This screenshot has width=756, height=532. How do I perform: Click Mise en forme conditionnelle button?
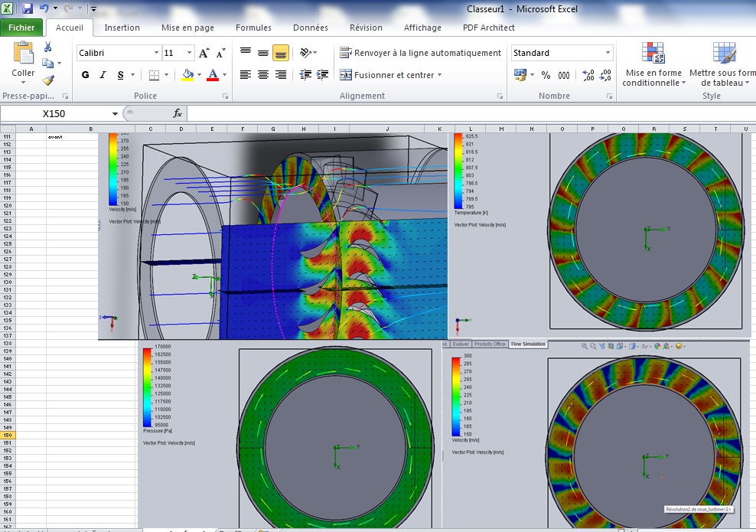pos(653,65)
